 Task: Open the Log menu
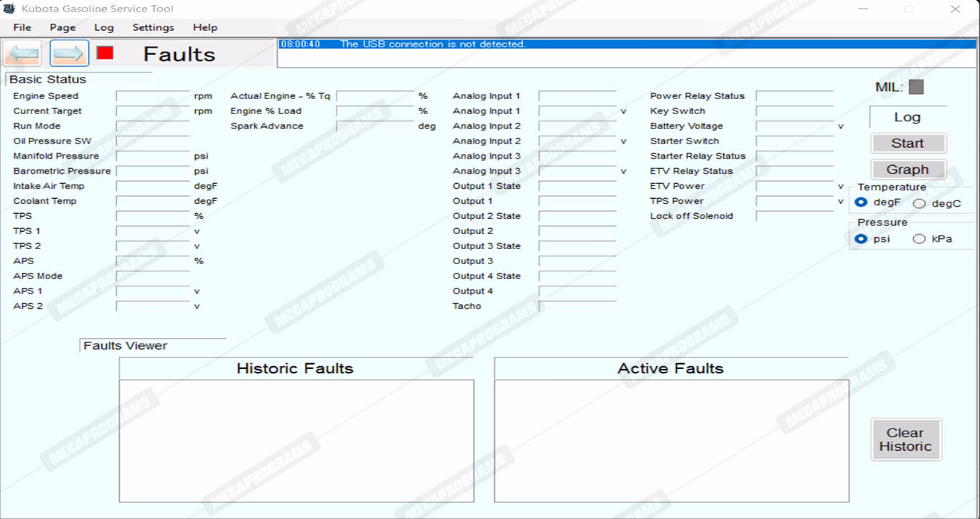[104, 27]
